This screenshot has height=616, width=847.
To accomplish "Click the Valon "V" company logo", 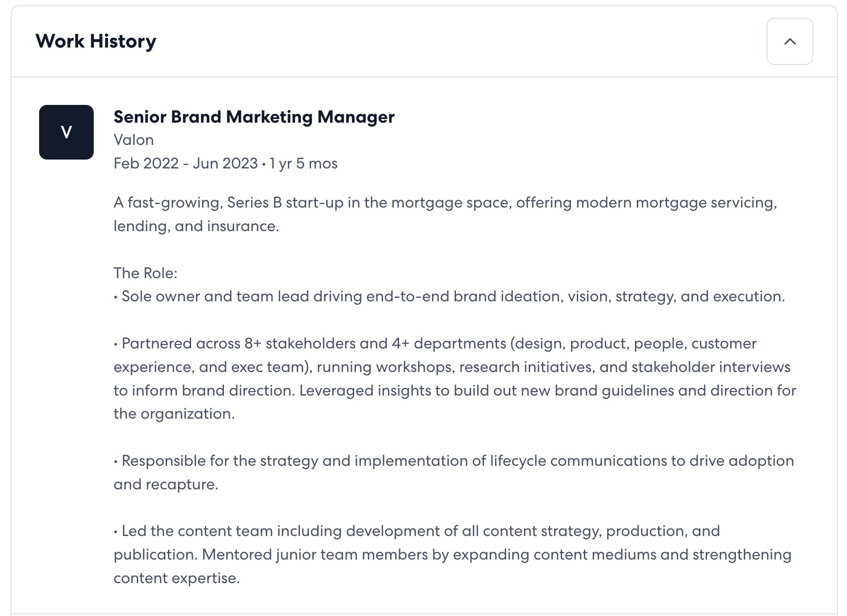I will [x=66, y=132].
